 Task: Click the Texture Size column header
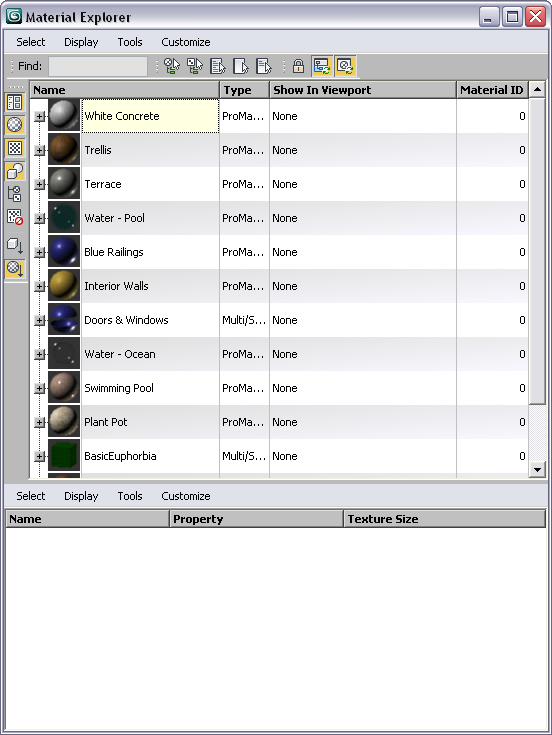[445, 519]
